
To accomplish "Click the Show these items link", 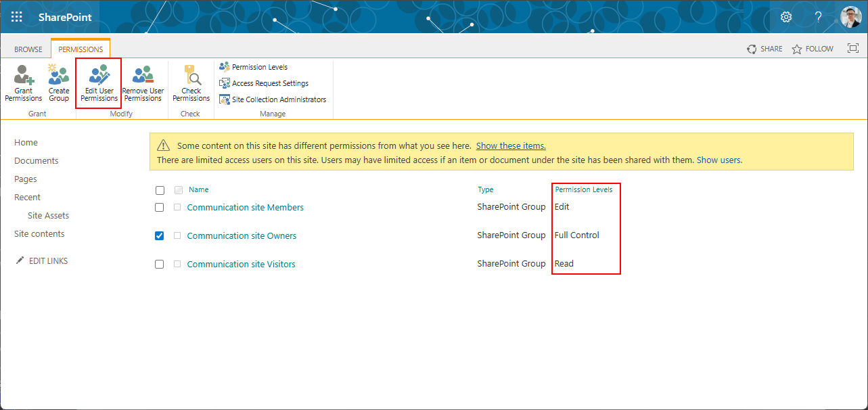I will tap(510, 145).
